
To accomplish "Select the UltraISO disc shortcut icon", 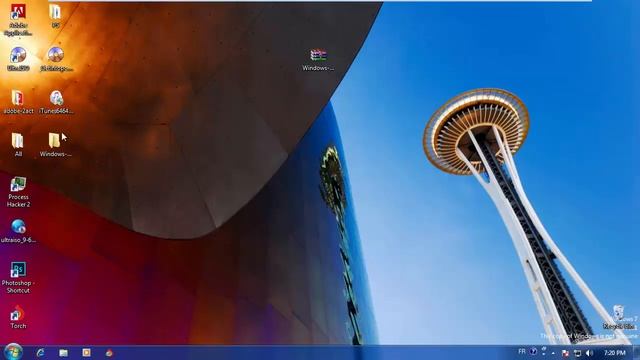I will pos(18,59).
